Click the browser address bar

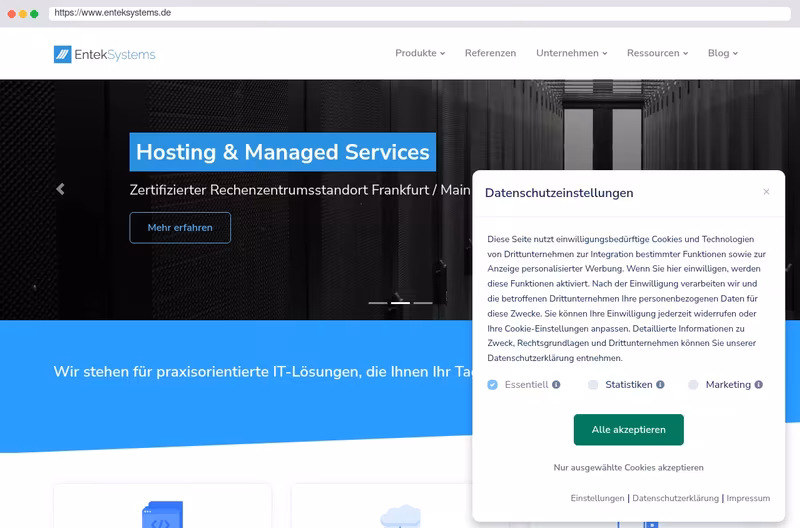(419, 13)
